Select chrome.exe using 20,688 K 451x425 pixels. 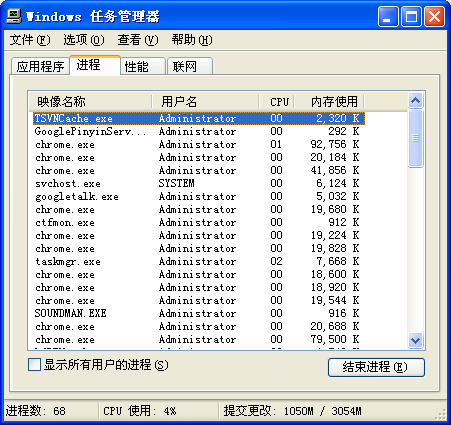click(x=199, y=326)
